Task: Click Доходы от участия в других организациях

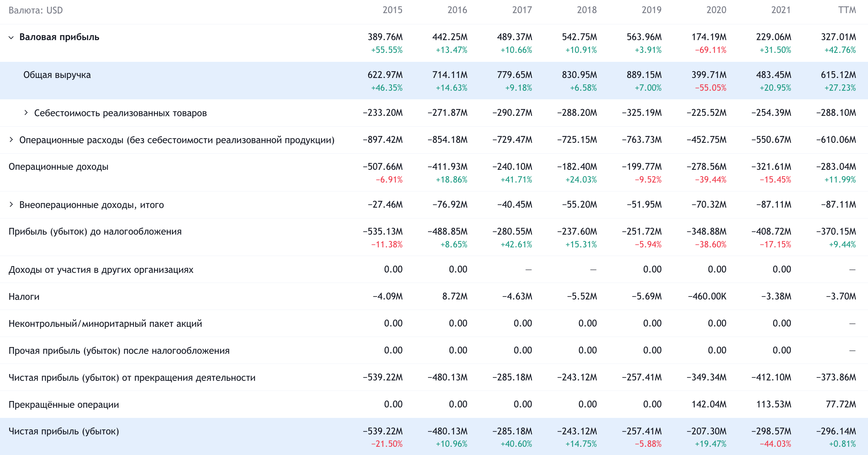Action: click(101, 270)
